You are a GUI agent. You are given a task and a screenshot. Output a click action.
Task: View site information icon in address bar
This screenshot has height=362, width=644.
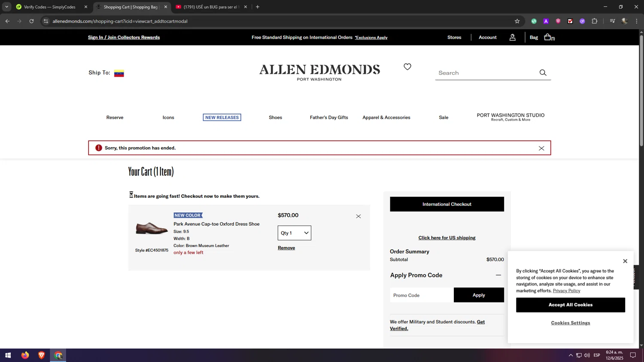(46, 21)
